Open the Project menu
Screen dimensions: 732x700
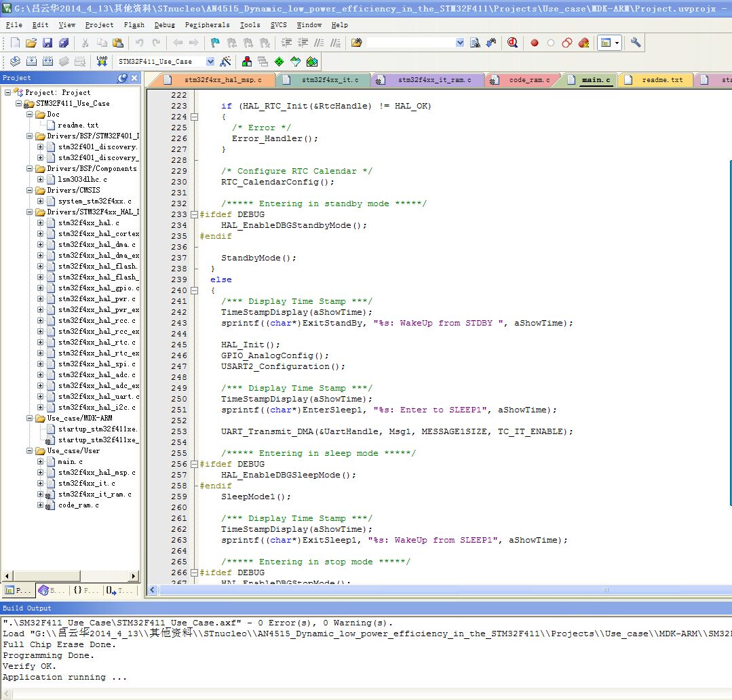tap(99, 25)
